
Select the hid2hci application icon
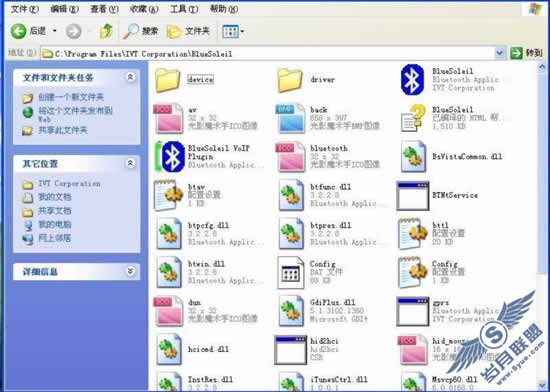(x=290, y=350)
